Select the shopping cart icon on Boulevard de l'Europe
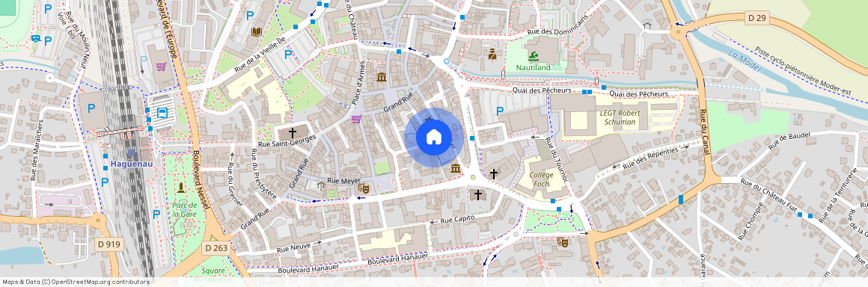 pos(161,67)
